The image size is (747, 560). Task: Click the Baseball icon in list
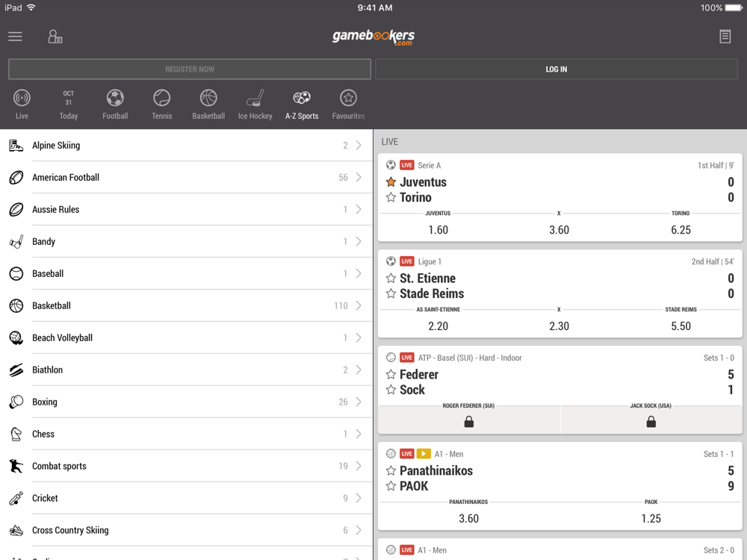pos(16,274)
